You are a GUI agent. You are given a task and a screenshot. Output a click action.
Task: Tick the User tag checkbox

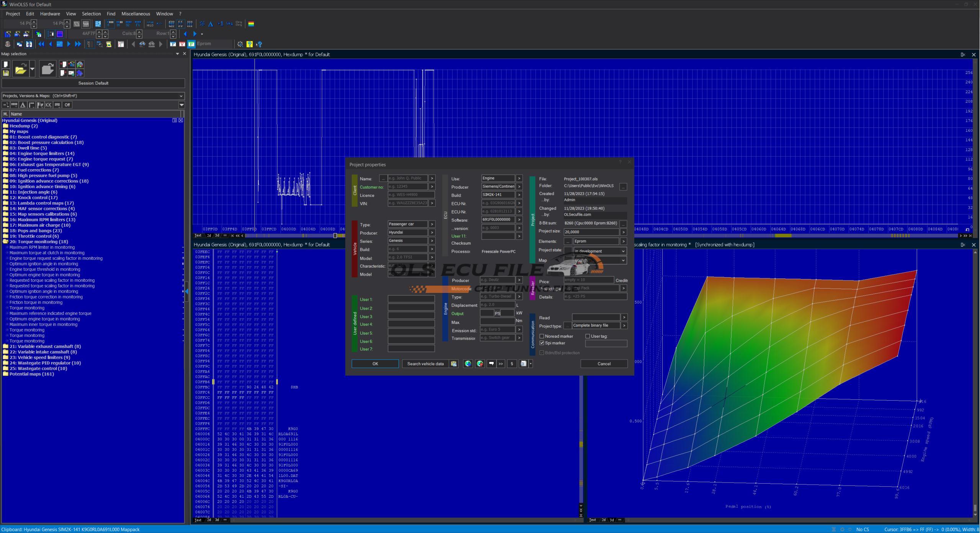(x=588, y=336)
